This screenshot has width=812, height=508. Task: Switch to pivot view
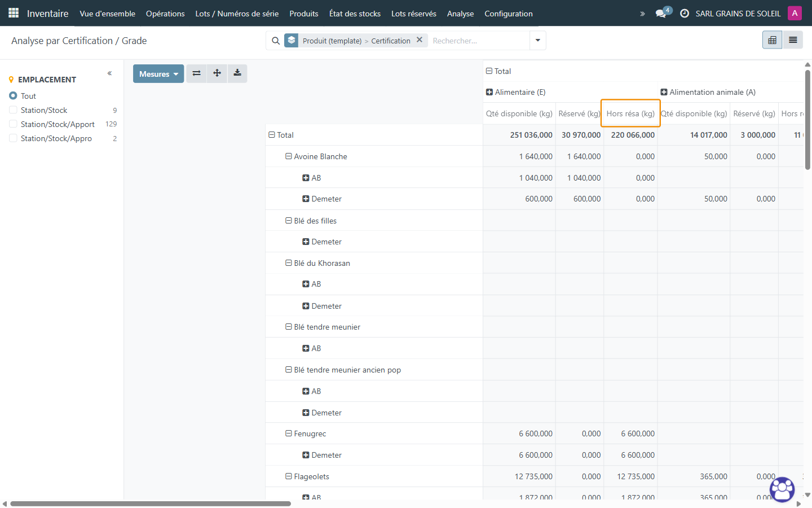(773, 40)
